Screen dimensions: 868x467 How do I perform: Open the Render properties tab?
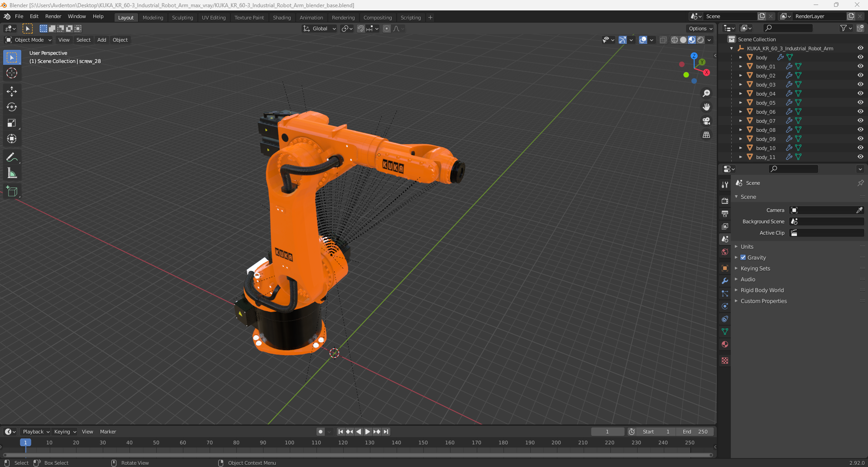725,201
